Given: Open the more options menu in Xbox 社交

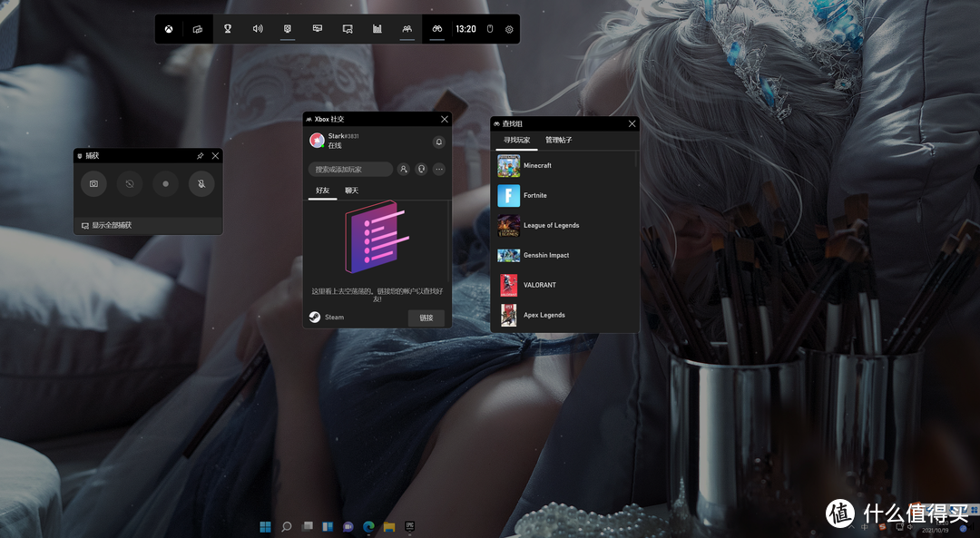Looking at the screenshot, I should click(x=439, y=170).
